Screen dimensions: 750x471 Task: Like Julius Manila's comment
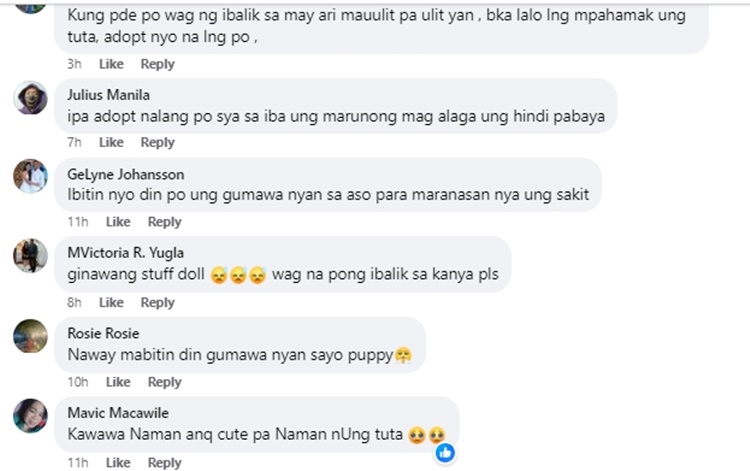pyautogui.click(x=111, y=142)
